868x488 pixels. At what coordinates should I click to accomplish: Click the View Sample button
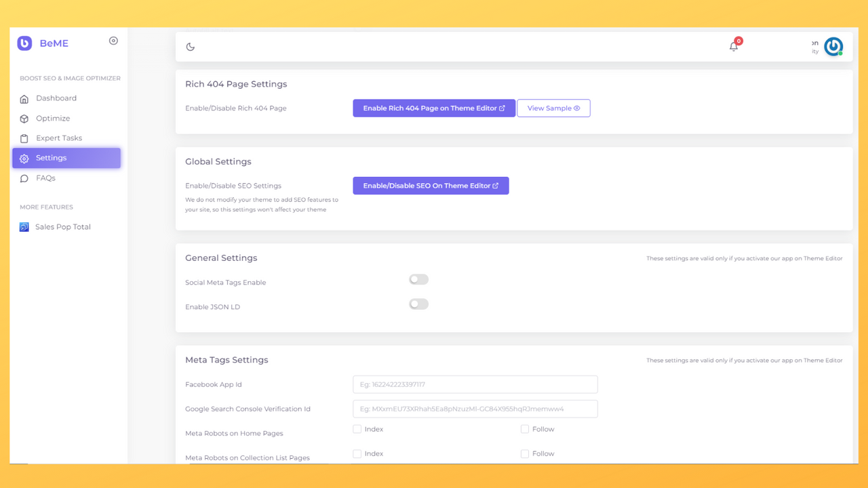553,108
